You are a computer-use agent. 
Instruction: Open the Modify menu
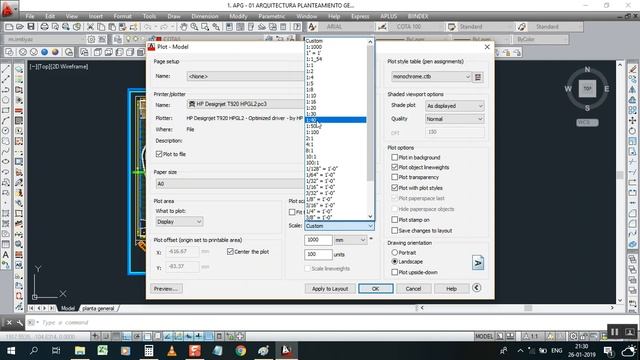pos(238,16)
